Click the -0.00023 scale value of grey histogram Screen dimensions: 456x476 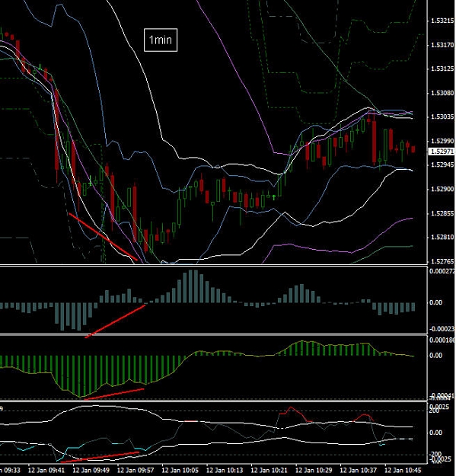point(442,329)
